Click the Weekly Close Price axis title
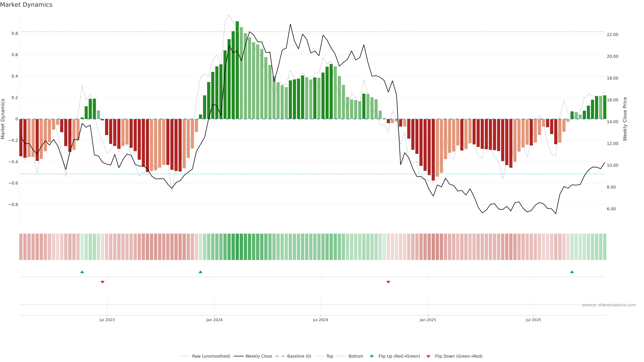Screen dimensions: 644x362 click(x=625, y=119)
